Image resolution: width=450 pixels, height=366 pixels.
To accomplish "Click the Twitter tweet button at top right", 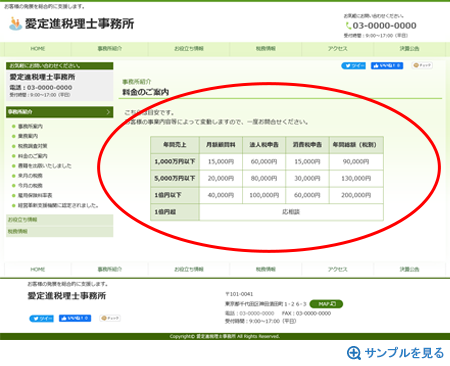I will [x=353, y=66].
